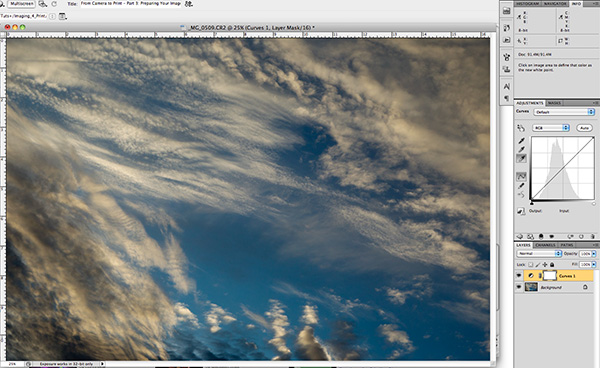The image size is (600, 368).
Task: Switch to the Paths tab
Action: 567,245
